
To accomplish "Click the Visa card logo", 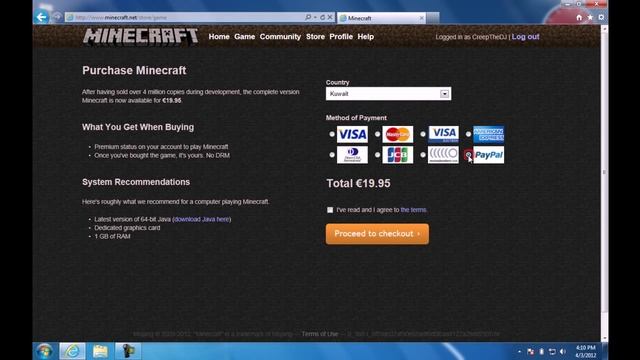I will [x=352, y=134].
